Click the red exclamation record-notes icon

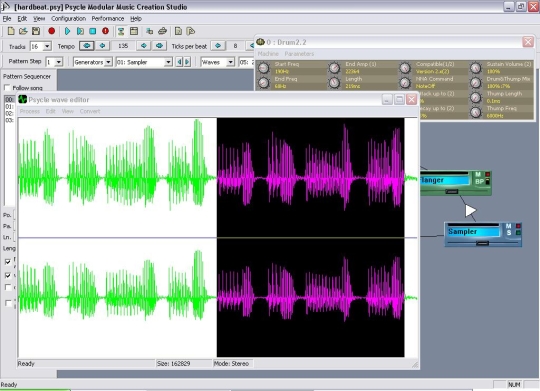(105, 31)
